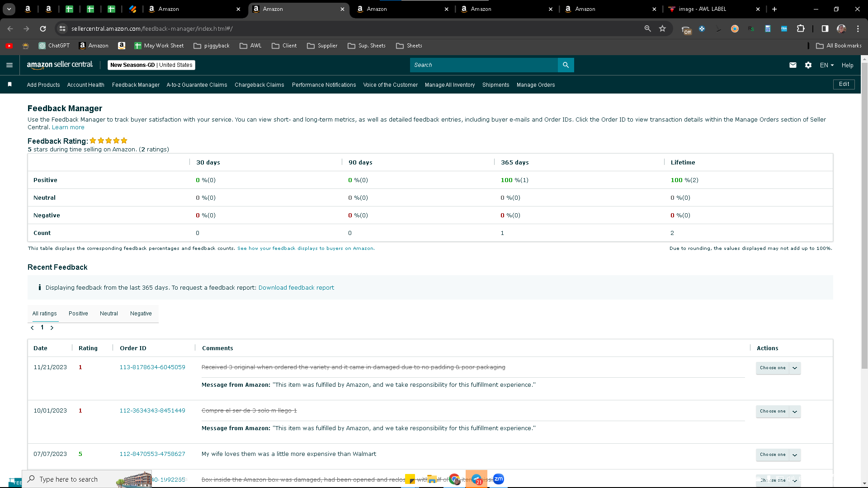Viewport: 868px width, 488px height.
Task: Open Manage Orders in navigation bar
Action: click(x=536, y=85)
